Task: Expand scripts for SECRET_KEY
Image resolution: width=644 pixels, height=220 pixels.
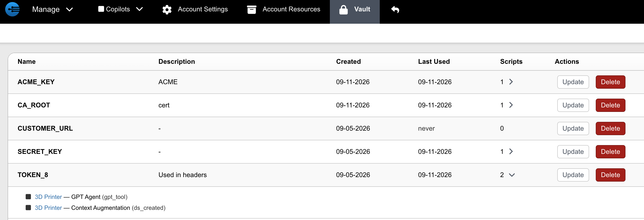Action: pos(511,151)
